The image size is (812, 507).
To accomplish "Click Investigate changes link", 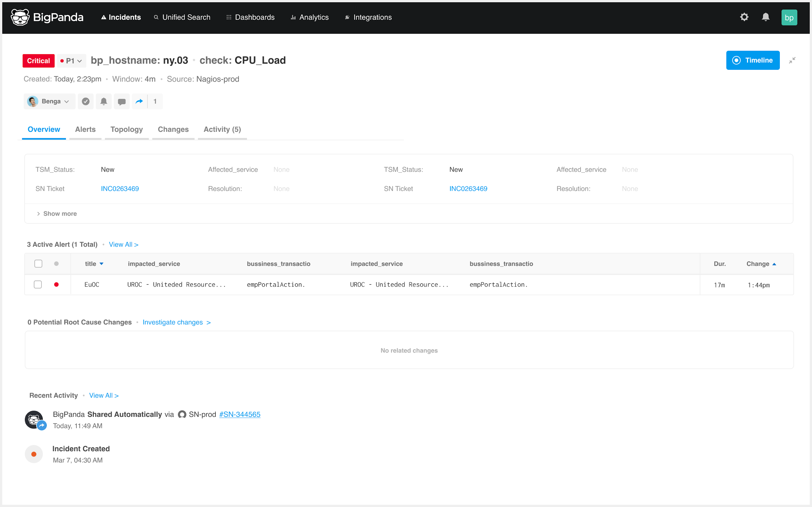I will 176,322.
